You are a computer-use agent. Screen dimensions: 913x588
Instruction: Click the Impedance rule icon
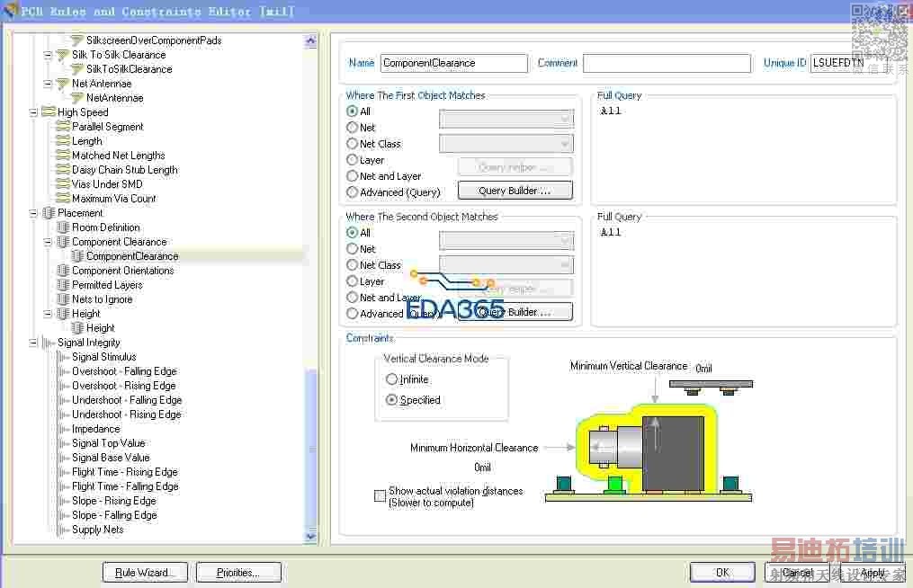(x=64, y=429)
